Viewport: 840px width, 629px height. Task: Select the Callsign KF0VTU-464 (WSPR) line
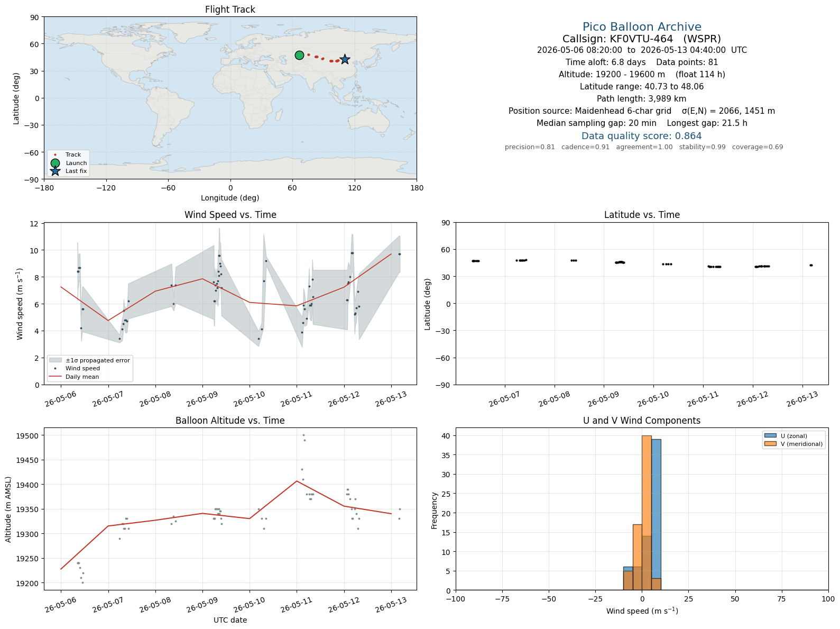(642, 39)
